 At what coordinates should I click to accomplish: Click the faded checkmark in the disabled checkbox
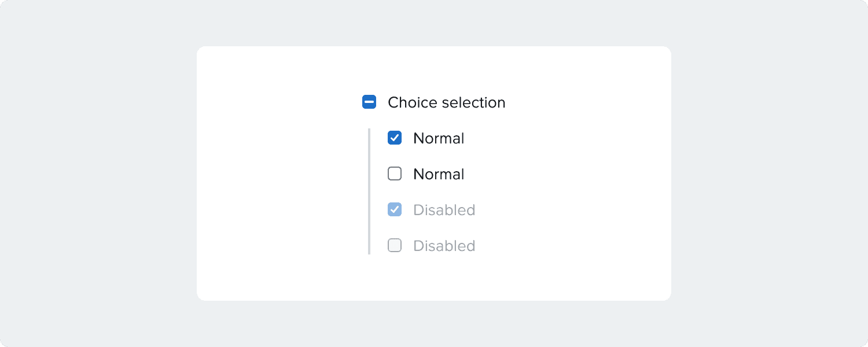coord(395,209)
